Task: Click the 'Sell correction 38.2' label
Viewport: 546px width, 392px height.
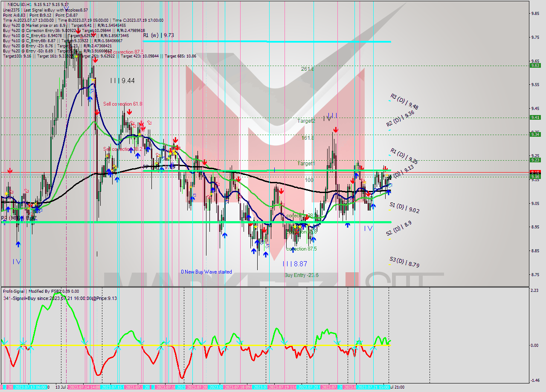Action: (x=123, y=149)
